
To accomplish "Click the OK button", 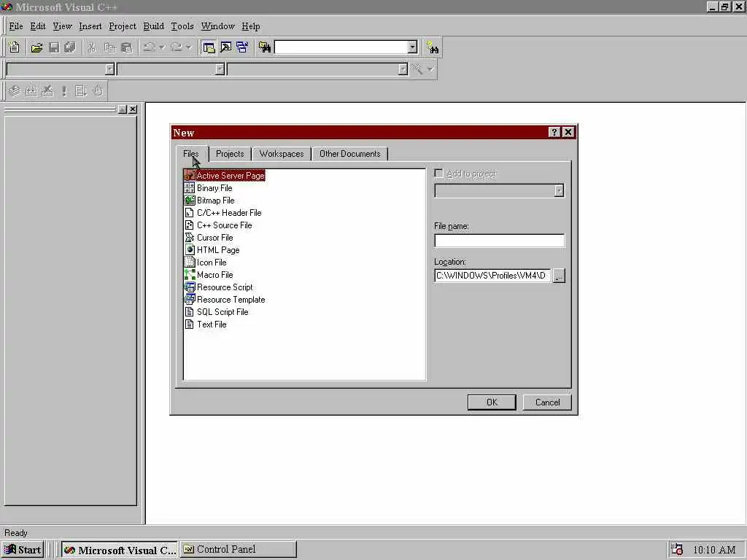I will coord(492,402).
